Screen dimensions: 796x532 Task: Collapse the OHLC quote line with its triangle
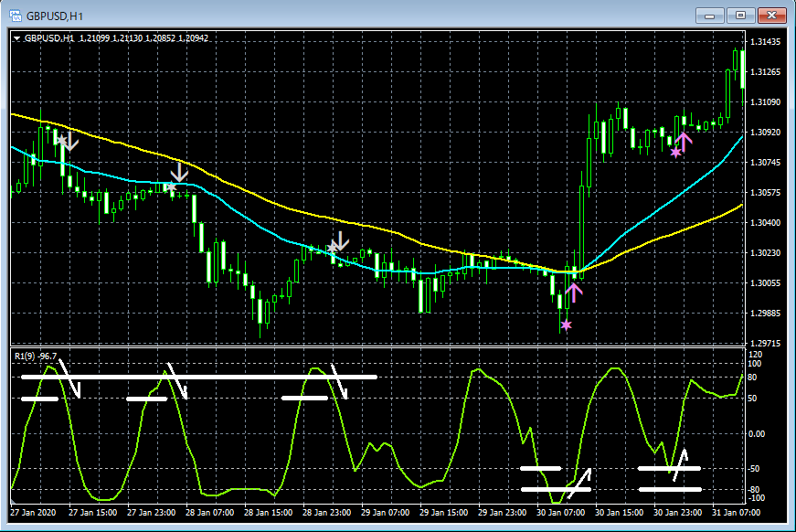pos(18,37)
